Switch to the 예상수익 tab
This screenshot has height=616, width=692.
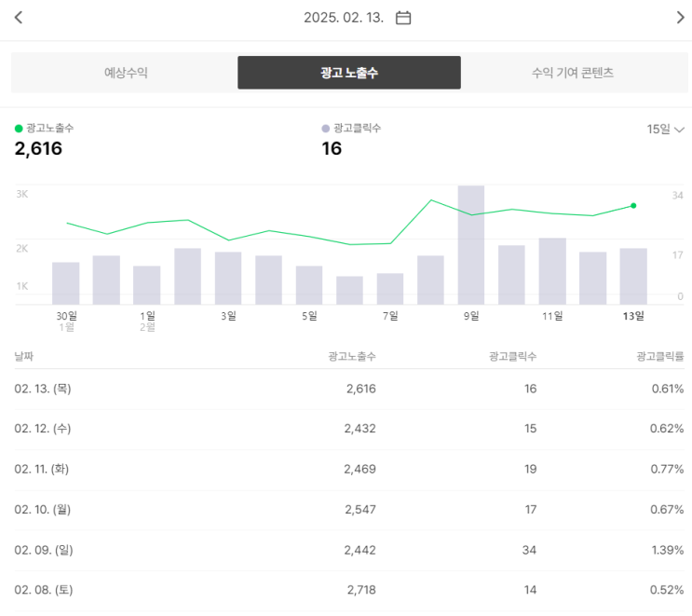tap(126, 73)
